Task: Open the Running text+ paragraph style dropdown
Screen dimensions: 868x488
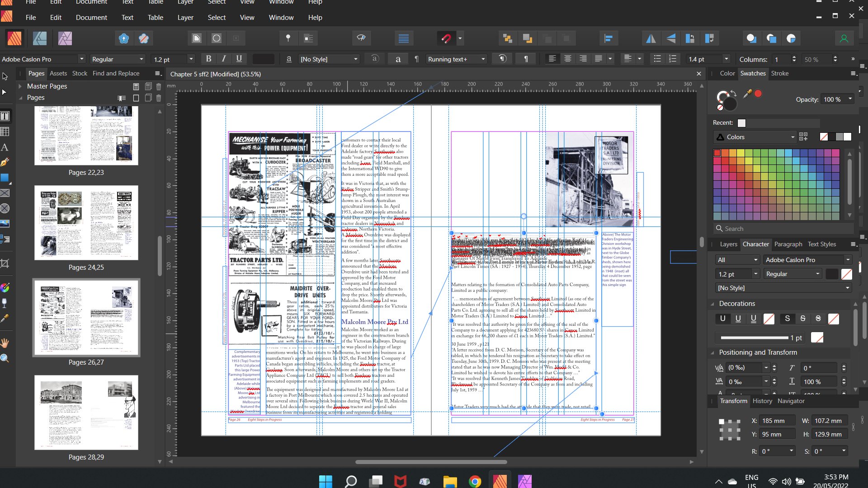Action: 456,59
